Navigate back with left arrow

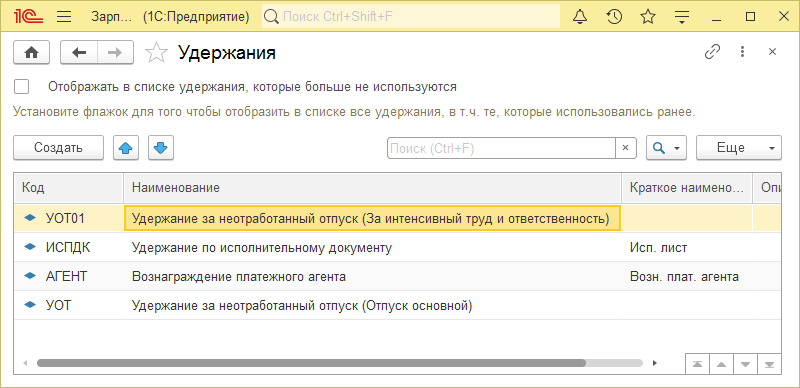(x=79, y=52)
